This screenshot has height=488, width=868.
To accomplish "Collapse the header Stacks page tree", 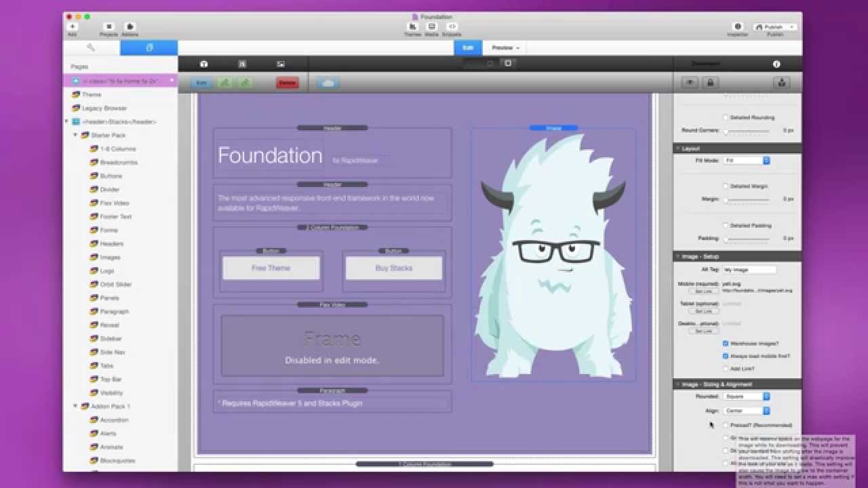I will tap(66, 121).
